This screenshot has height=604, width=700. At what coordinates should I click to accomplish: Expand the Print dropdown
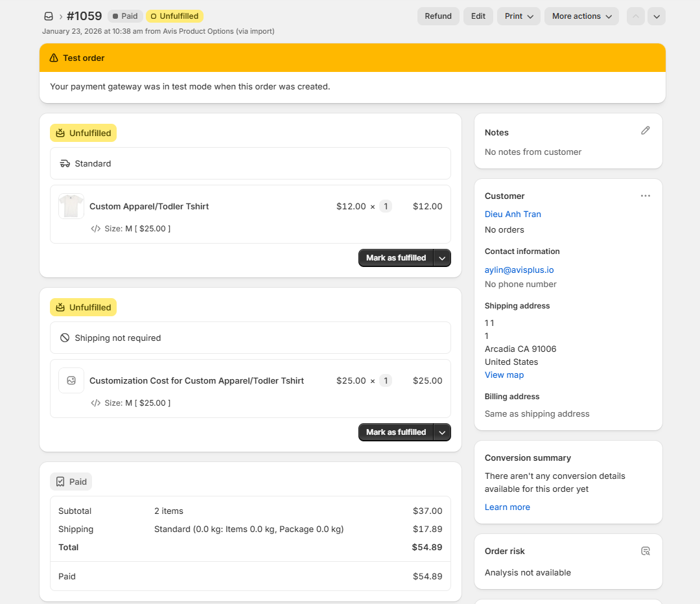coord(519,16)
